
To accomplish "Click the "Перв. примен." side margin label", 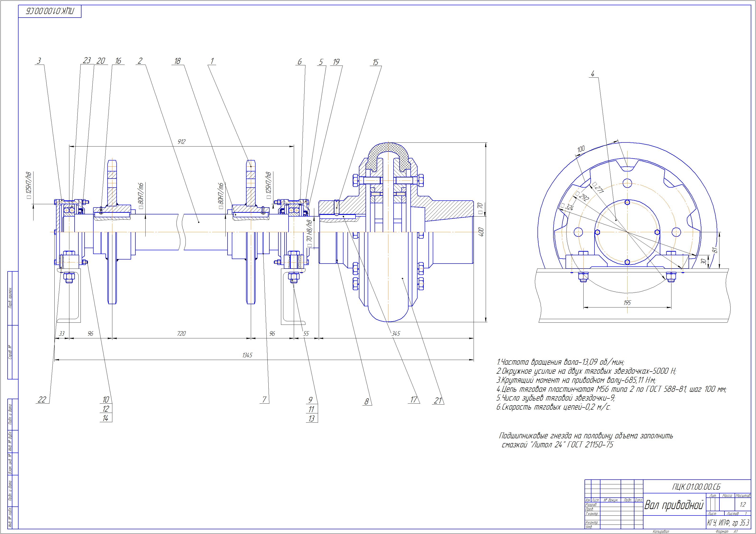I will pos(10,298).
